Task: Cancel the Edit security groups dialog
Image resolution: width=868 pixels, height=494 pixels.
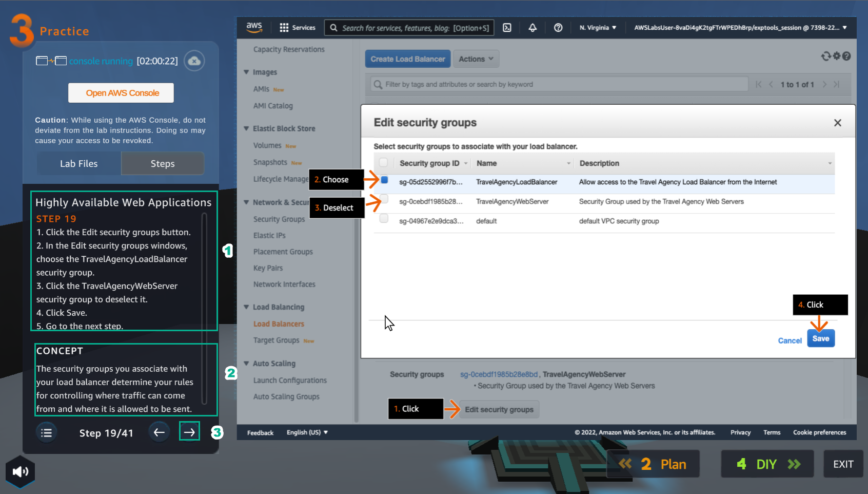Action: point(790,340)
